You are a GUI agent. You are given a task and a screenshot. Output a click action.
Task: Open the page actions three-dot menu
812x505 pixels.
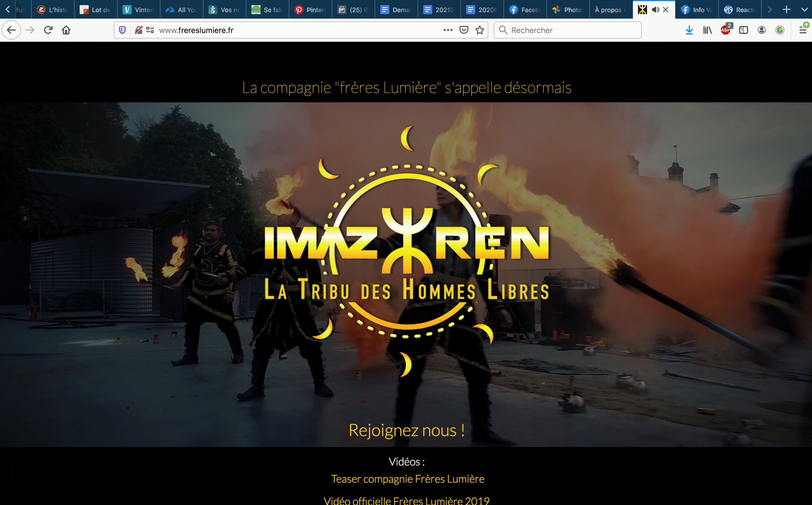(x=448, y=30)
